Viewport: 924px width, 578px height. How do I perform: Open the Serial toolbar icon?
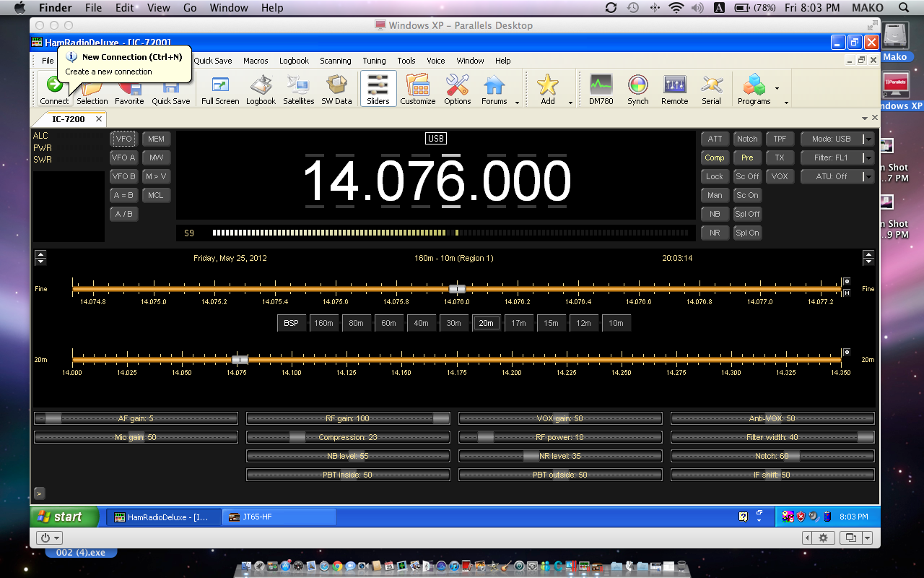(x=712, y=90)
